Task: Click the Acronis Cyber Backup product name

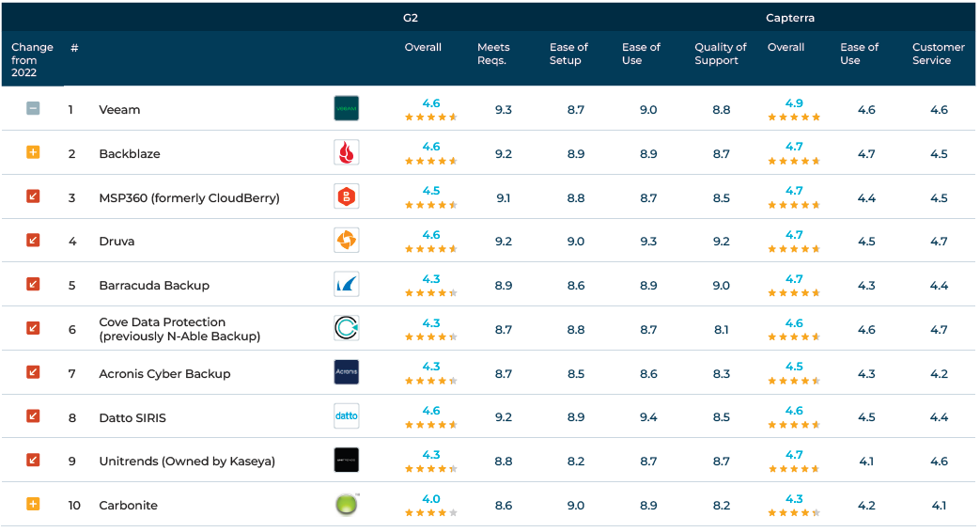Action: (164, 373)
